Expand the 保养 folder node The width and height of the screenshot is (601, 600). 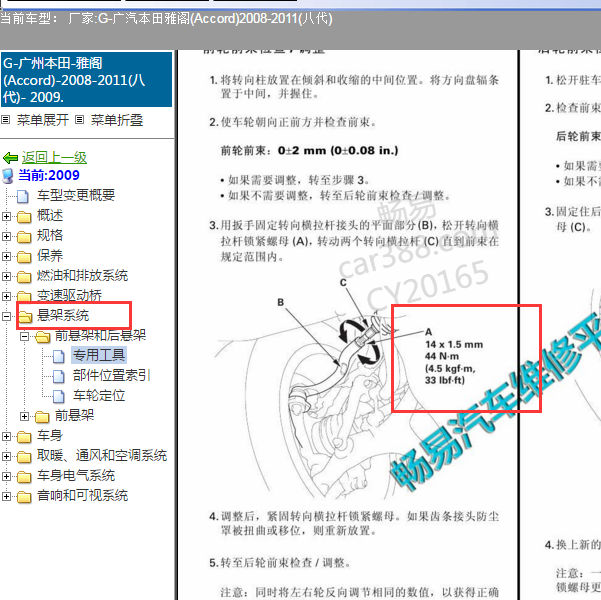click(x=6, y=256)
